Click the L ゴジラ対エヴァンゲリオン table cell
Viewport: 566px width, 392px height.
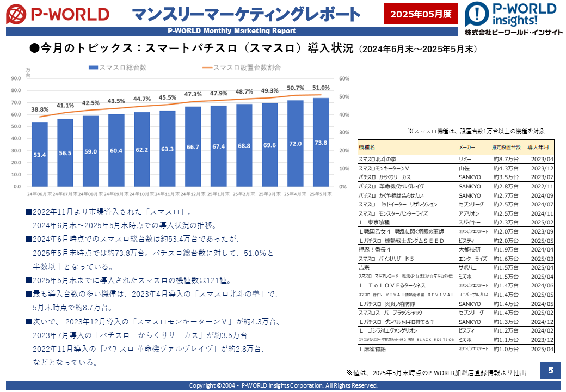pyautogui.click(x=408, y=331)
